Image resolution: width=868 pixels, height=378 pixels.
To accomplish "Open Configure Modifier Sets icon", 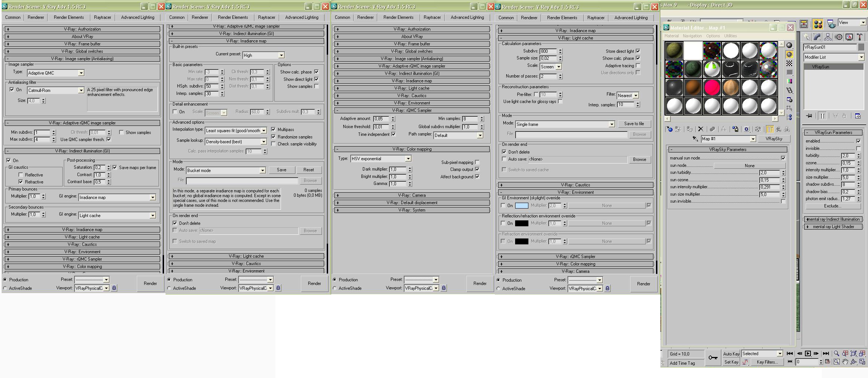I will [x=858, y=116].
